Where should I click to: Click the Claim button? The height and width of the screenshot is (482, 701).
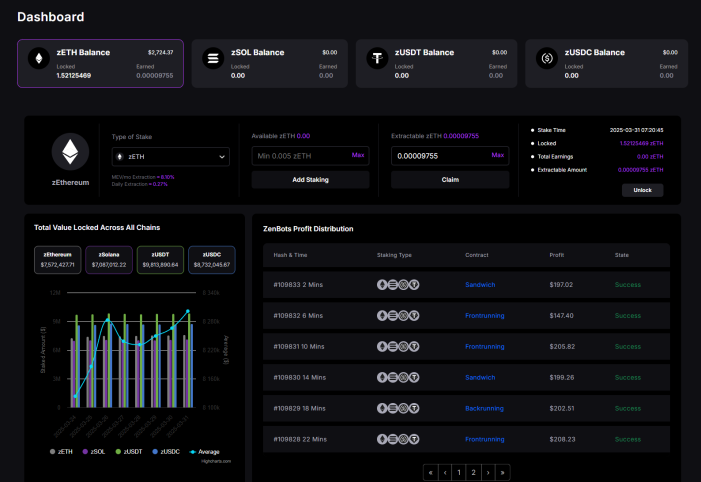coord(450,180)
